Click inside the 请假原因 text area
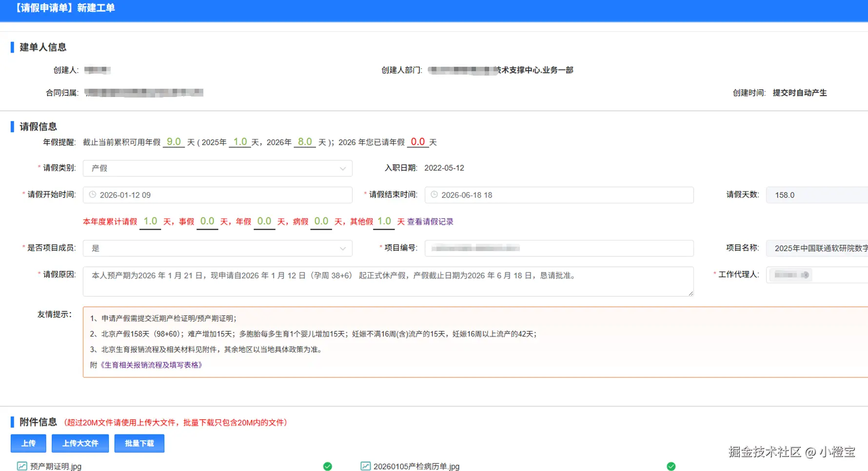Image resolution: width=868 pixels, height=471 pixels. click(x=388, y=281)
